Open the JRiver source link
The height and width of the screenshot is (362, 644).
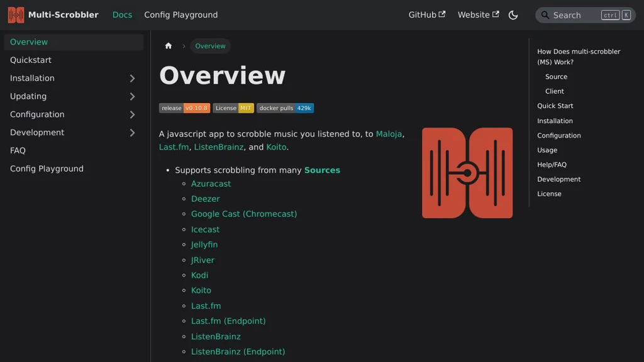tap(203, 260)
